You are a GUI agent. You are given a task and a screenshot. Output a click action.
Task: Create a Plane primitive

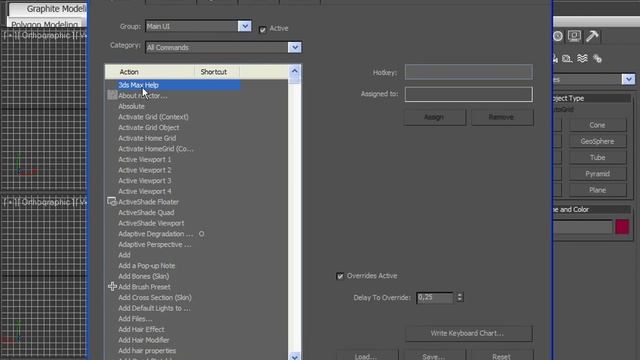pos(598,190)
